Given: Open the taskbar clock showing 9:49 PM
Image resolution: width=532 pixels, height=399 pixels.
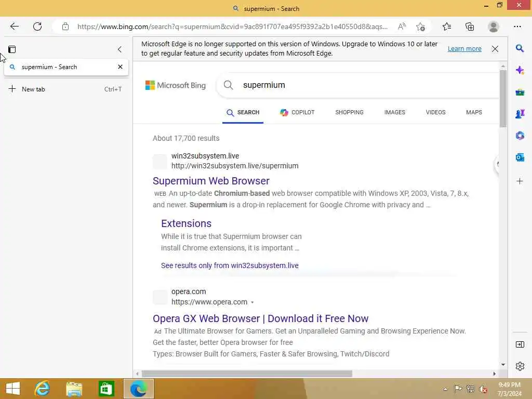Looking at the screenshot, I should click(509, 389).
